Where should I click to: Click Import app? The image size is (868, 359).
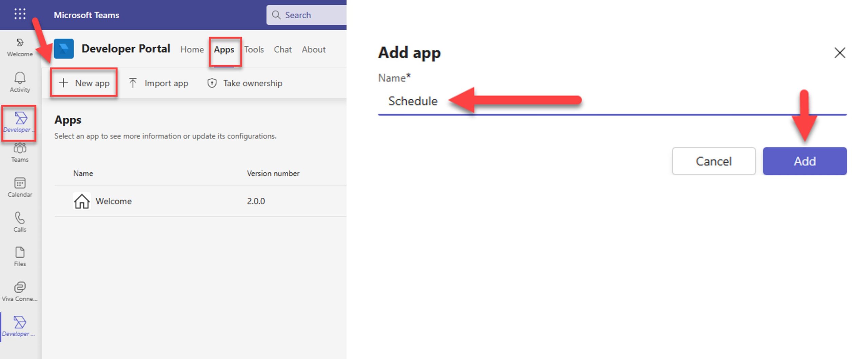158,83
